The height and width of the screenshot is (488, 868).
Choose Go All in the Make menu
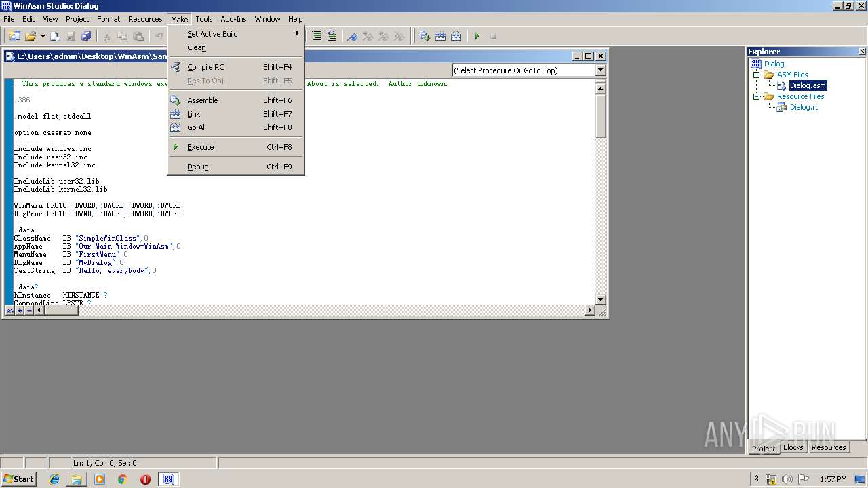coord(235,127)
